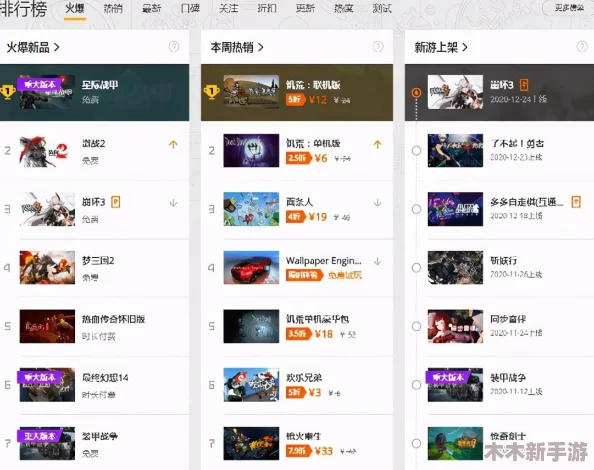The width and height of the screenshot is (594, 470).
Task: Click timeline circle dated 2020-12-23
Action: pyautogui.click(x=416, y=151)
